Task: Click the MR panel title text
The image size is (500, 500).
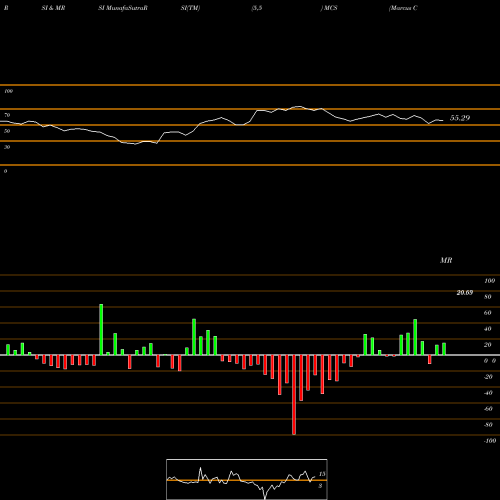Action: 446,260
